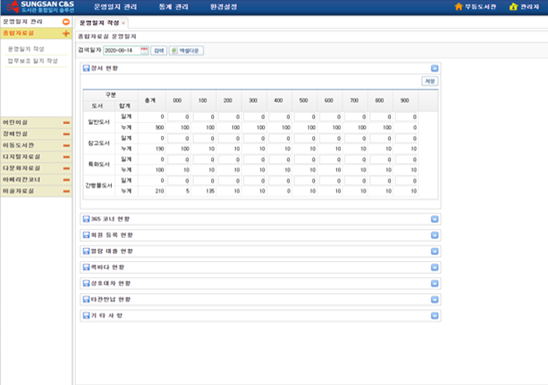This screenshot has height=385, width=548.
Task: Click 참고도서 일계 input under column 900
Action: [406, 138]
